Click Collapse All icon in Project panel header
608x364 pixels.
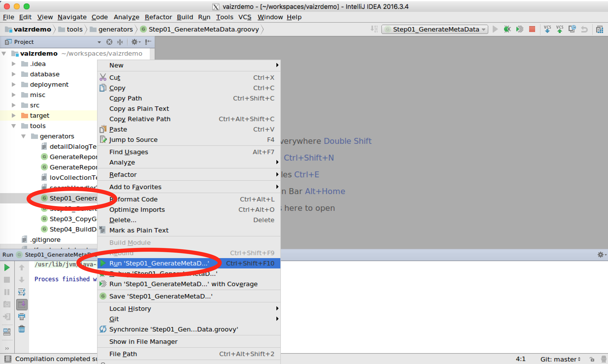coord(120,42)
